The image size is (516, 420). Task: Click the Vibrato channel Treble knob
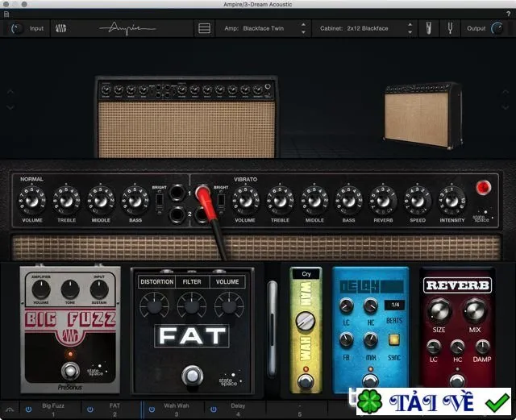tap(280, 200)
